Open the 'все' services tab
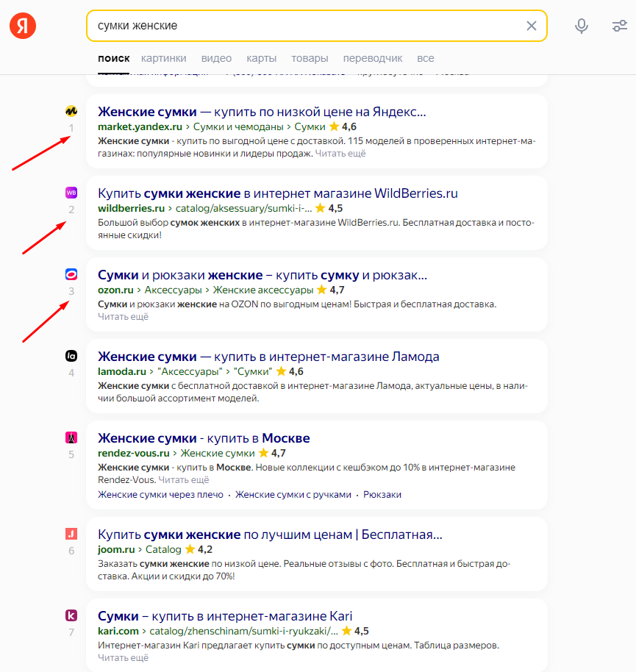 (x=426, y=58)
